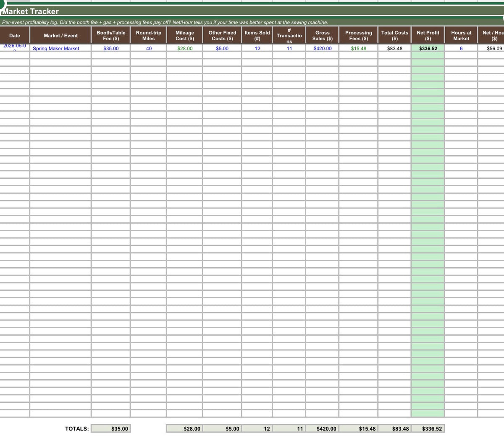Screen dimensions: 504x446
Task: Select the Hours at Market header
Action: click(461, 36)
